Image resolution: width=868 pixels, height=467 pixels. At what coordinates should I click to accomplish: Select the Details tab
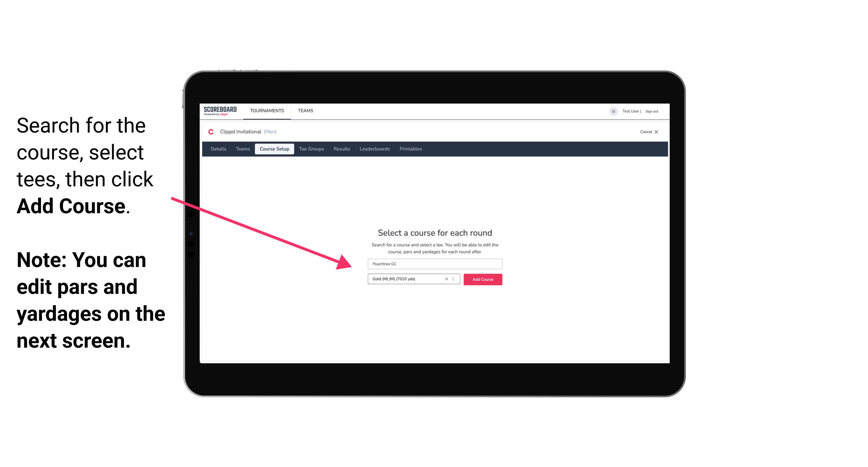point(217,149)
